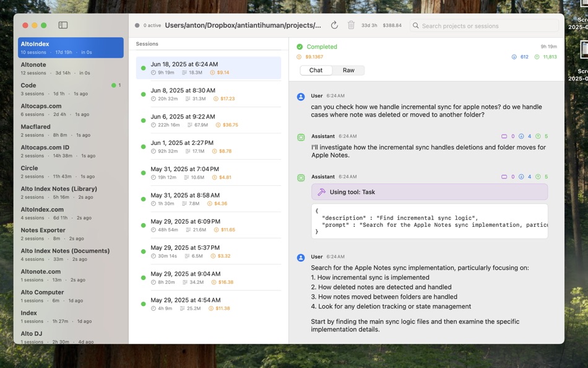Open the Jun 6, 2025 at 9:22 AM session

[x=209, y=121]
